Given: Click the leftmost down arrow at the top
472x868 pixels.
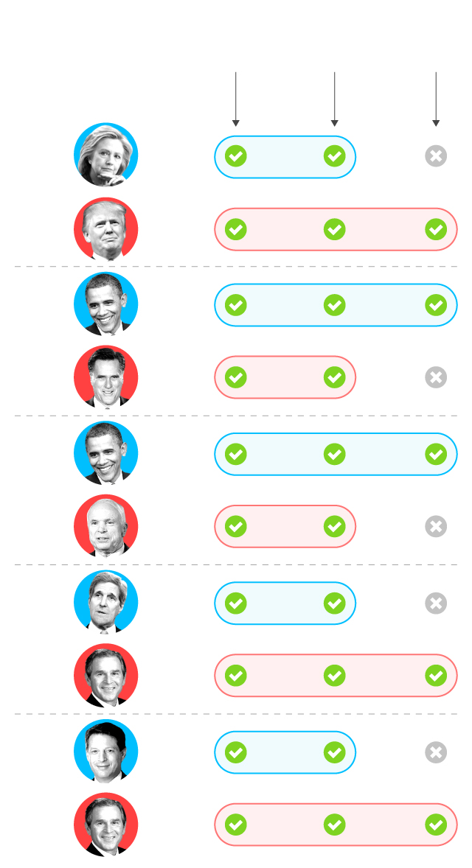Looking at the screenshot, I should point(236,99).
